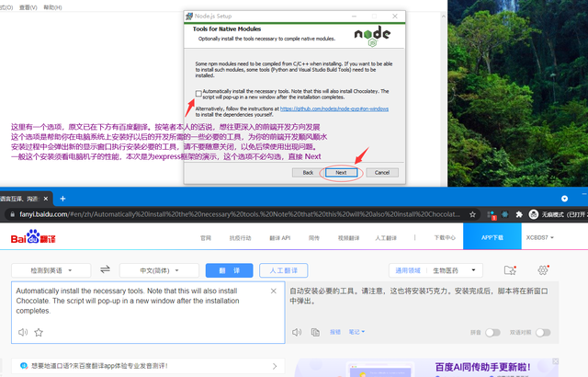This screenshot has height=377, width=588.
Task: Open a new browser tab
Action: 62,199
